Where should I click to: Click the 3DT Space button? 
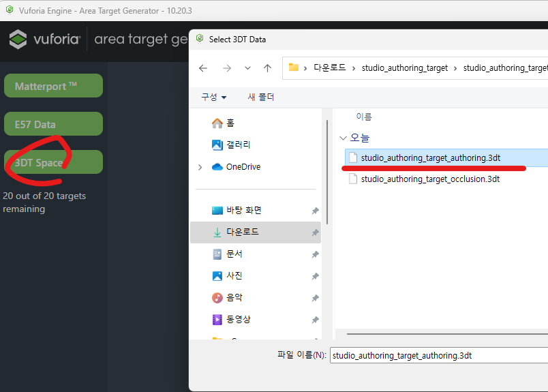point(53,162)
